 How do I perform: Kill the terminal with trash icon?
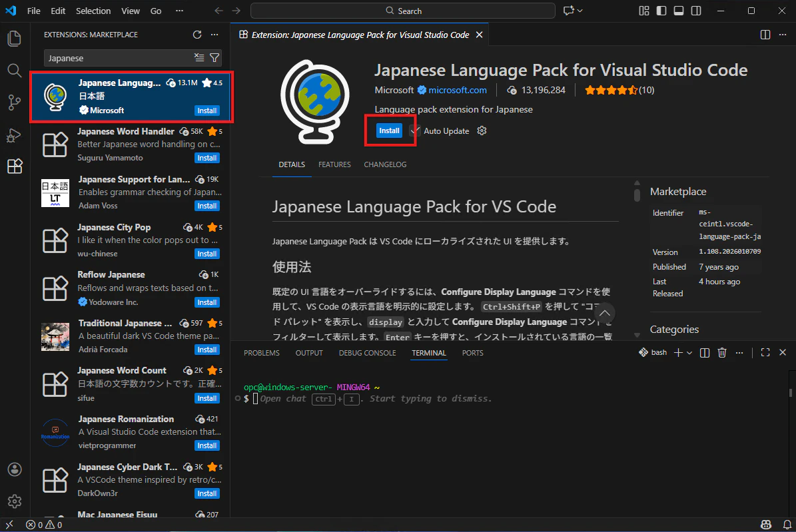722,352
